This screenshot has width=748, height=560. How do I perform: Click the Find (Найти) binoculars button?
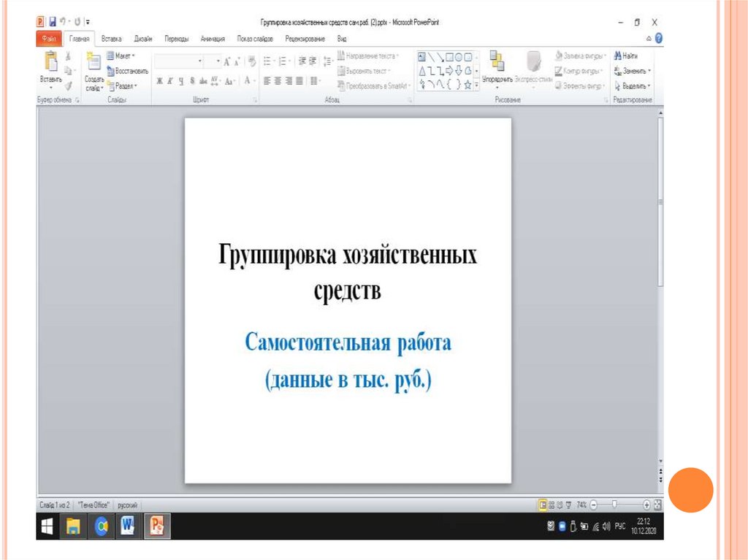(x=626, y=55)
